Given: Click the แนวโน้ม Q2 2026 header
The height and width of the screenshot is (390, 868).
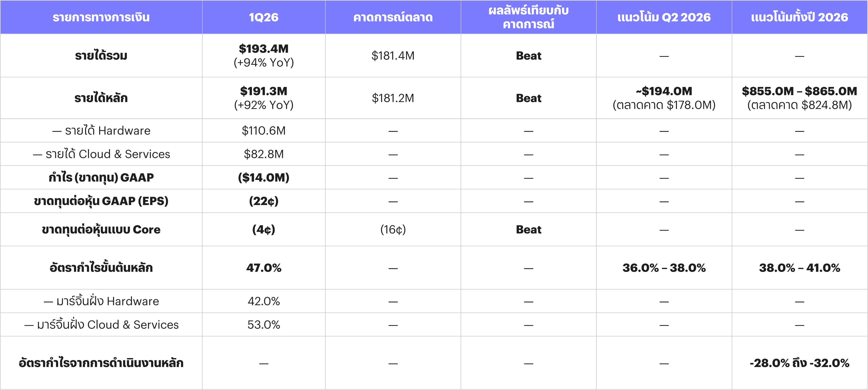Looking at the screenshot, I should pos(664,17).
